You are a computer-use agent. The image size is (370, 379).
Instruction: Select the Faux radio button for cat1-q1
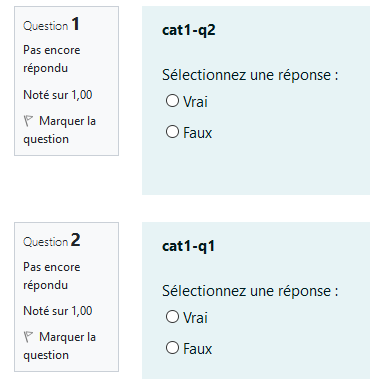(x=172, y=348)
